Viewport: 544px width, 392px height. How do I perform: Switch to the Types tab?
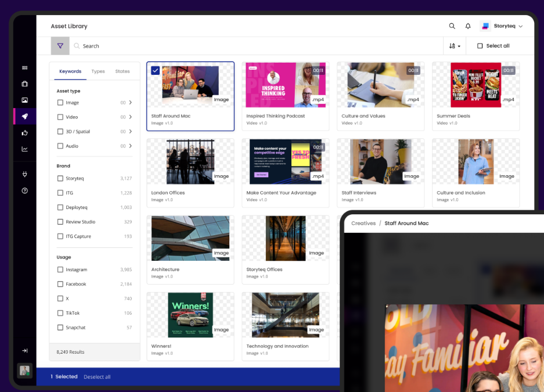98,71
